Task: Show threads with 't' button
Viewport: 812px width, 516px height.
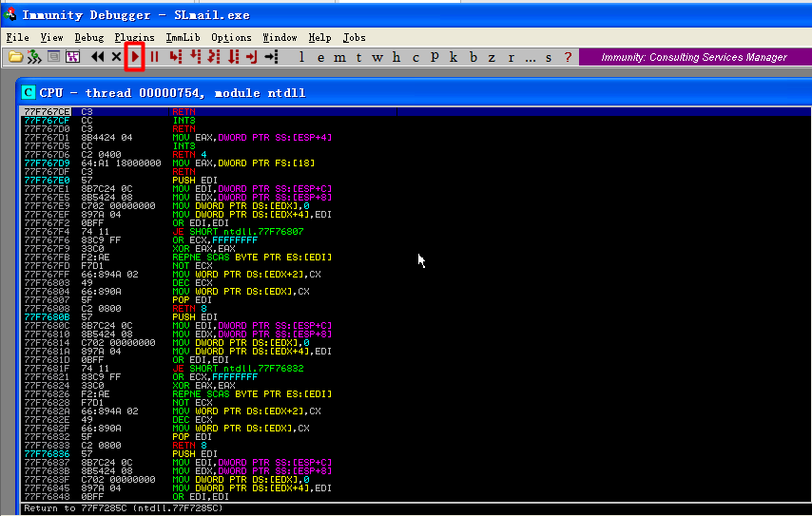Action: pos(358,57)
